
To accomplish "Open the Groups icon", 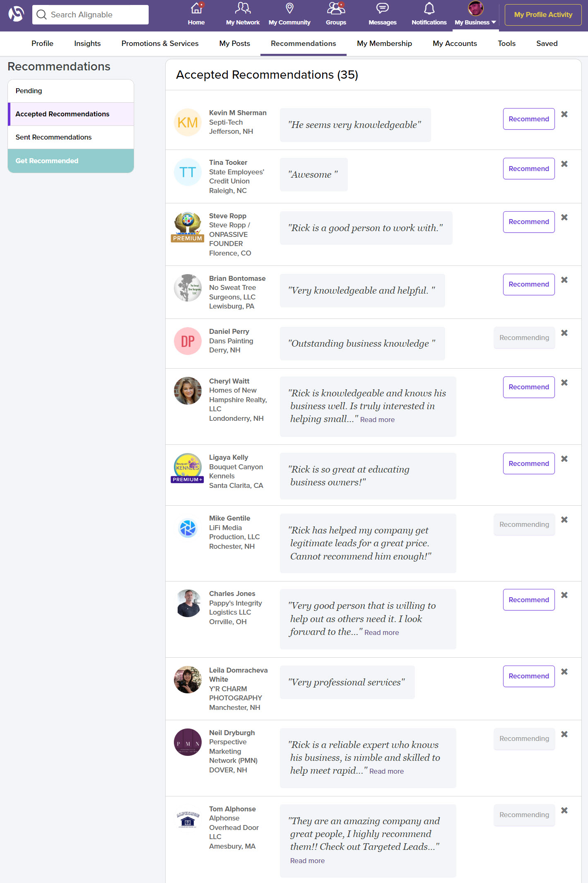I will coord(336,8).
